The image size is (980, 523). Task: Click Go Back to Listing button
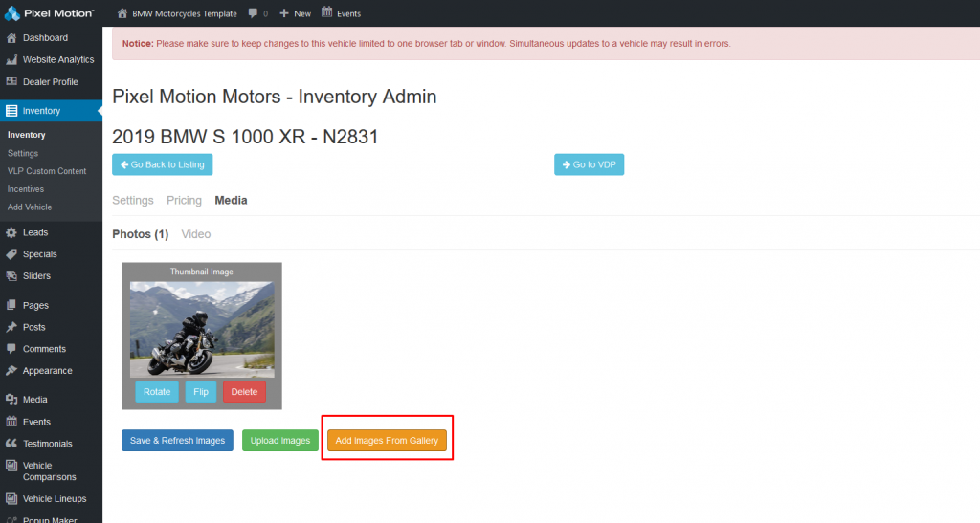tap(163, 164)
